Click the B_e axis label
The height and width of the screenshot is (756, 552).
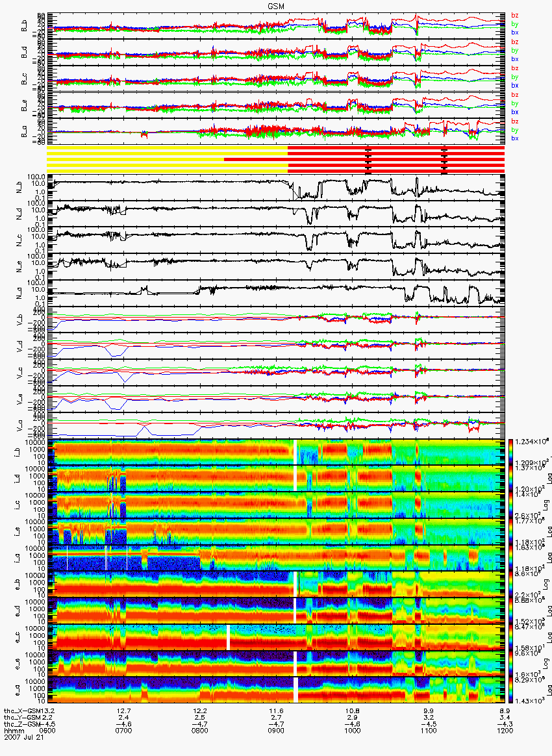point(24,107)
